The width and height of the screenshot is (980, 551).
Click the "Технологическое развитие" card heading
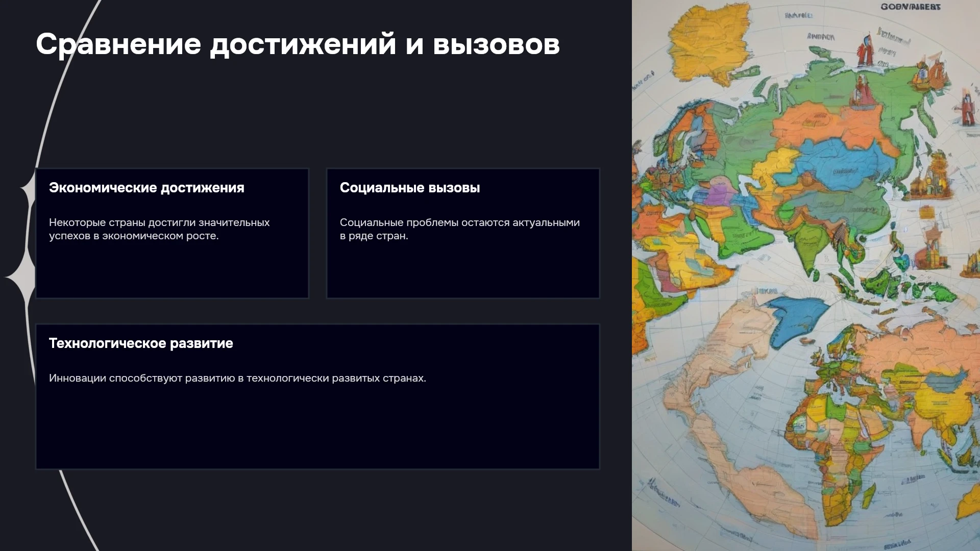[x=141, y=343]
